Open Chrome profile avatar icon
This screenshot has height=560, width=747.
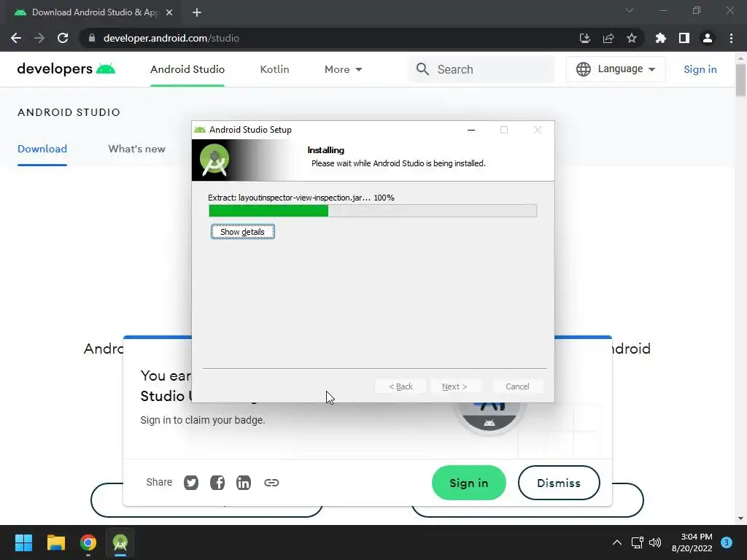click(x=708, y=38)
